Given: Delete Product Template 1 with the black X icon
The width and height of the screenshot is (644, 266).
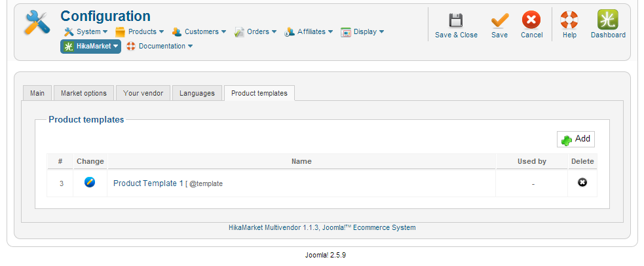Looking at the screenshot, I should tap(582, 183).
